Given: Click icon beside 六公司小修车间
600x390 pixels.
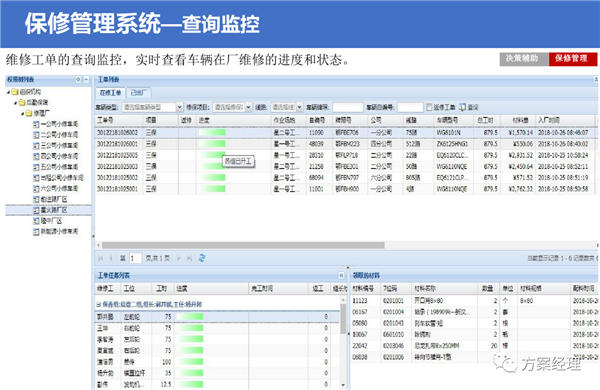Looking at the screenshot, I should point(36,189).
